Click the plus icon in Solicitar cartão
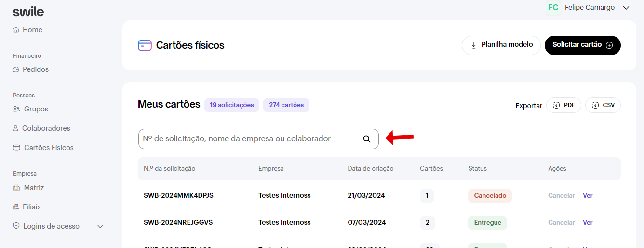This screenshot has width=644, height=248. (x=609, y=45)
